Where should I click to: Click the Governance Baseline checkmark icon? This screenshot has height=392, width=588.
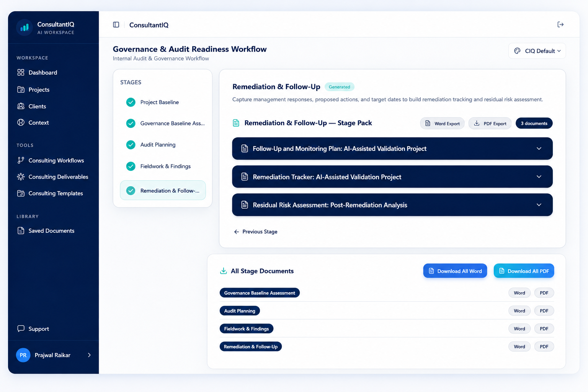(131, 123)
